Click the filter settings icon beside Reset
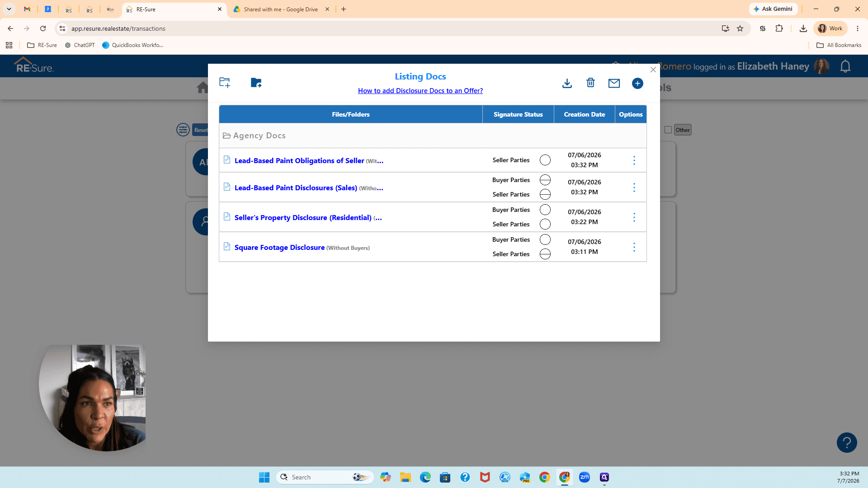Screen dimensions: 868x488 [183, 130]
